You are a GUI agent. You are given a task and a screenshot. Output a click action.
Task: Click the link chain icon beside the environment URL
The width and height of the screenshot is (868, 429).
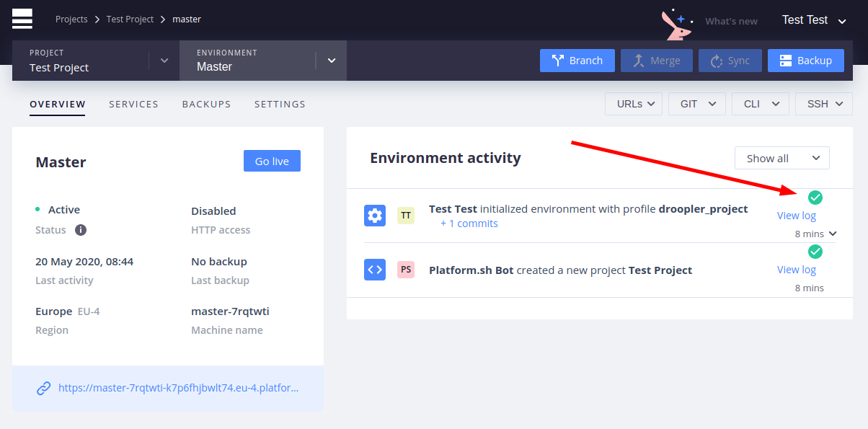tap(44, 388)
